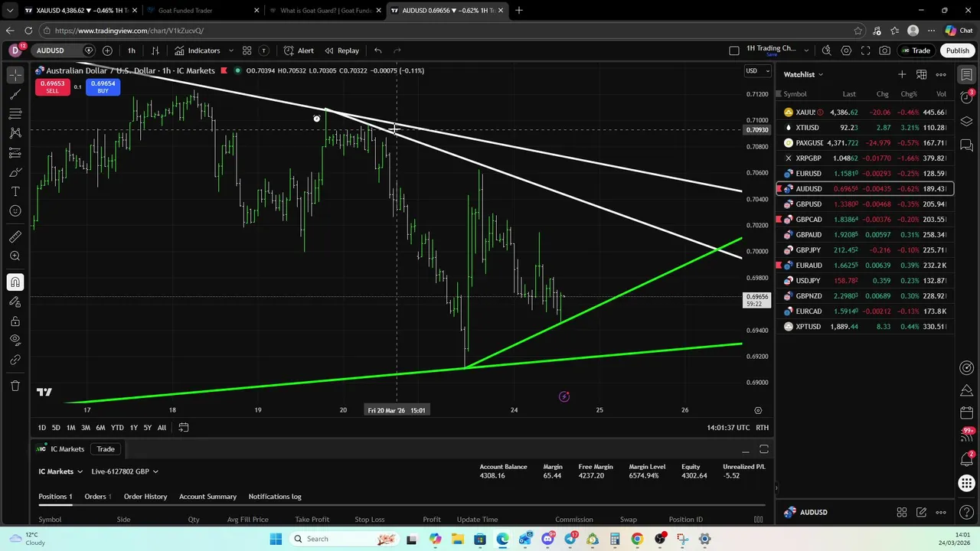Viewport: 980px width, 551px height.
Task: Set chart range to YTD
Action: pos(117,428)
